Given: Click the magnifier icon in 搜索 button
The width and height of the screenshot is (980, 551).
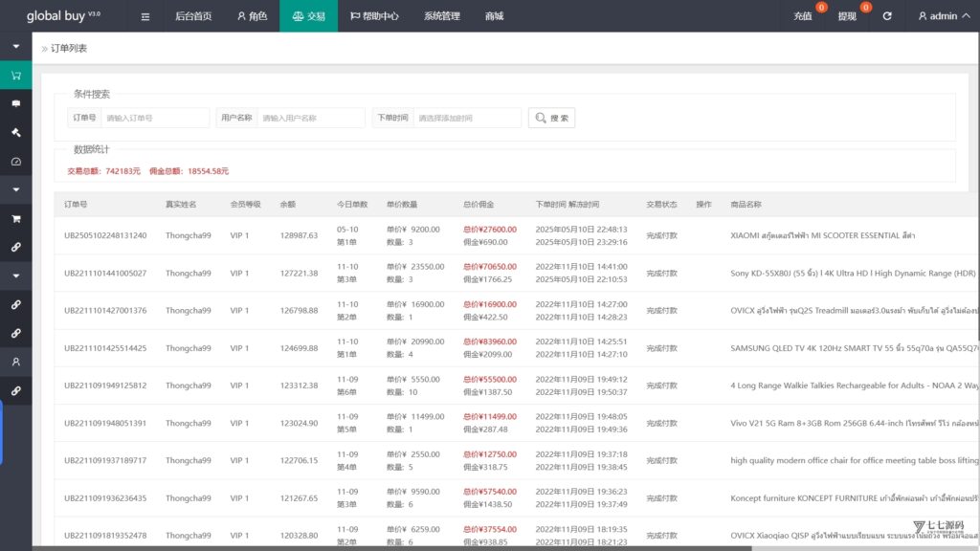Looking at the screenshot, I should pyautogui.click(x=541, y=118).
